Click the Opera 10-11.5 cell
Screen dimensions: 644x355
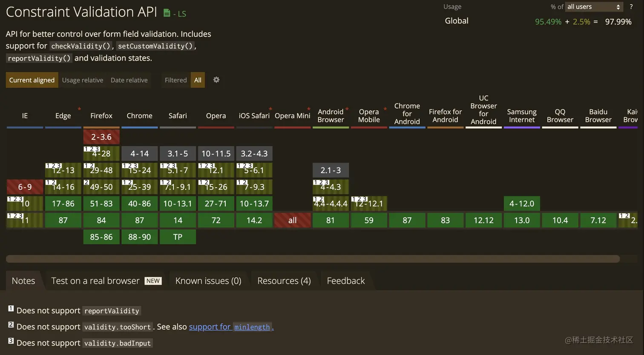[216, 153]
